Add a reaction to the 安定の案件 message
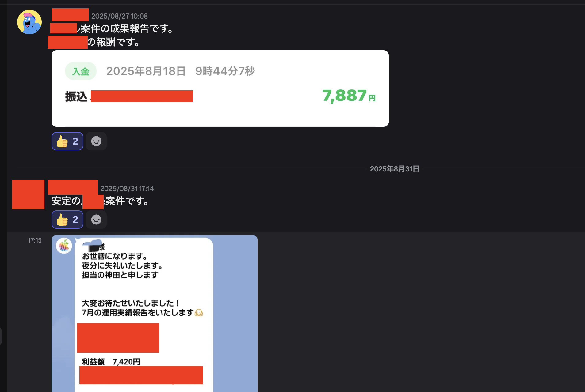Screen dimensions: 585x392 tap(96, 220)
